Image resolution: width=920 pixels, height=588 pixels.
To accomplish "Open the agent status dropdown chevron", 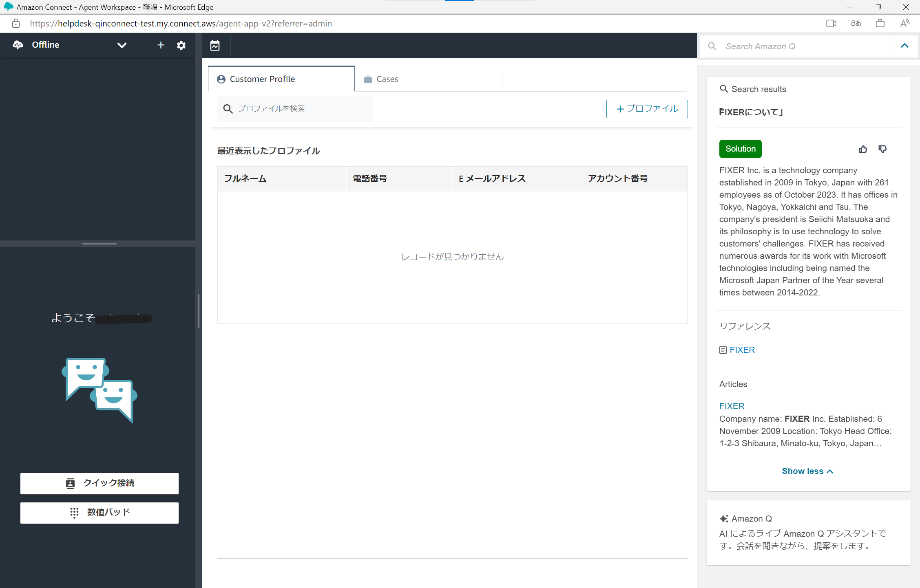I will [x=122, y=45].
